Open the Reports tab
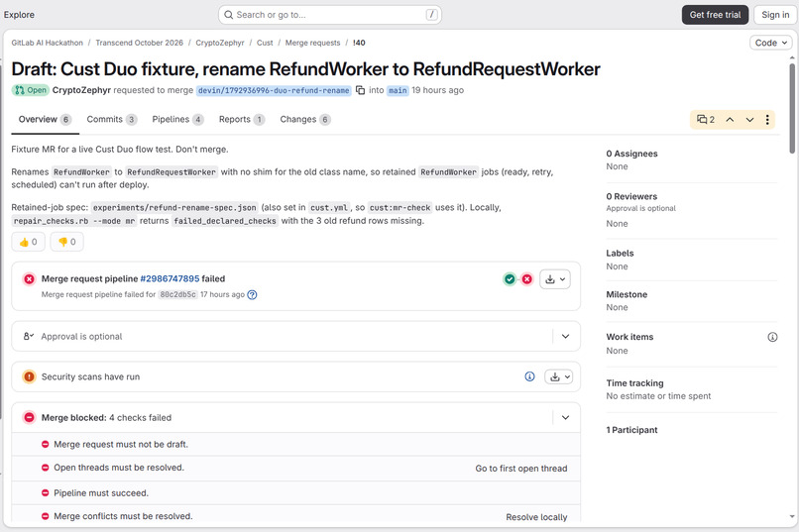 242,120
